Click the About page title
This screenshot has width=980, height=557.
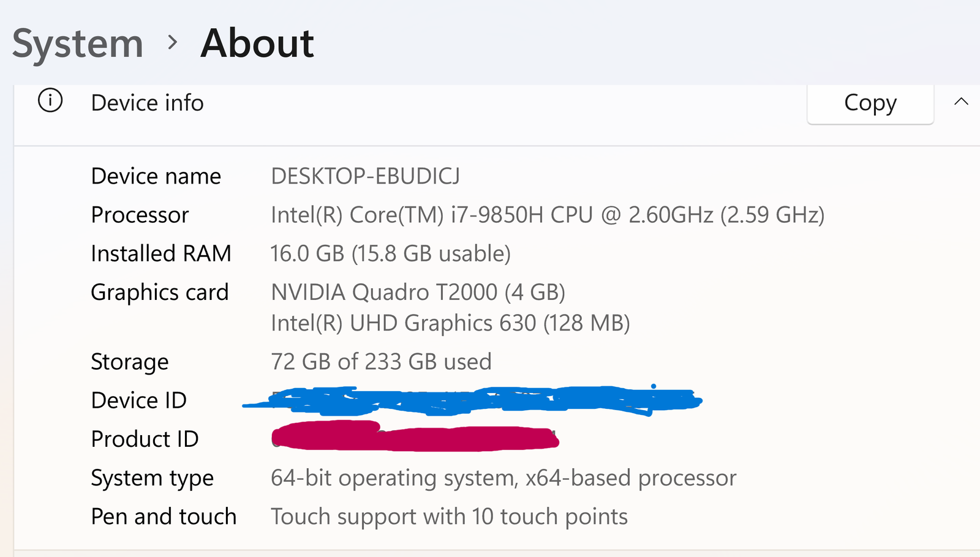pyautogui.click(x=257, y=43)
